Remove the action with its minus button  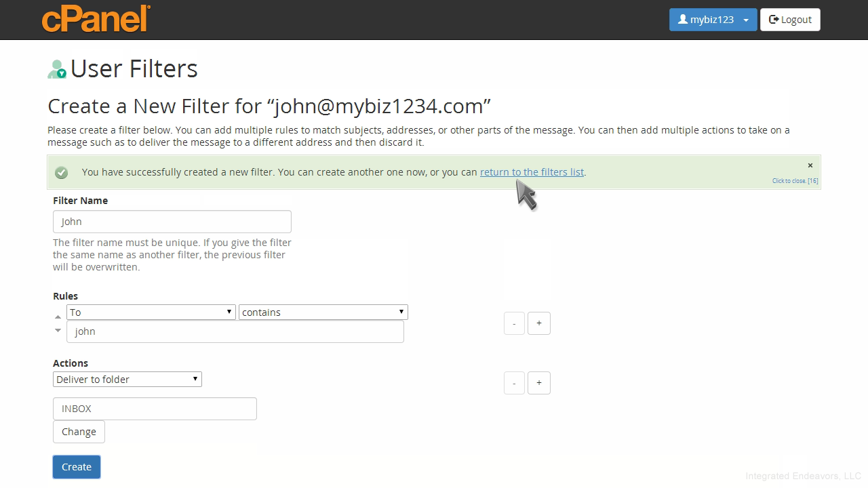[514, 383]
